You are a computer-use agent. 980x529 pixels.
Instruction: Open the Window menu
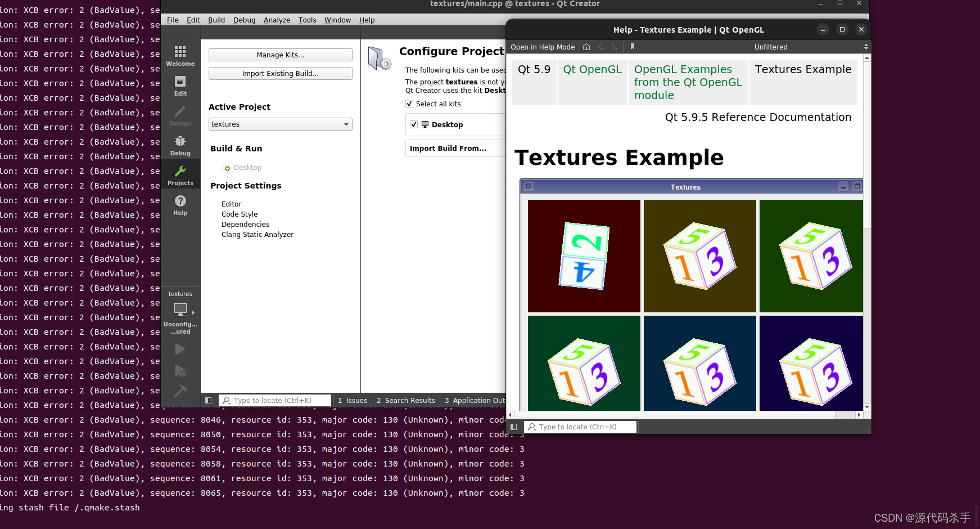(x=337, y=20)
